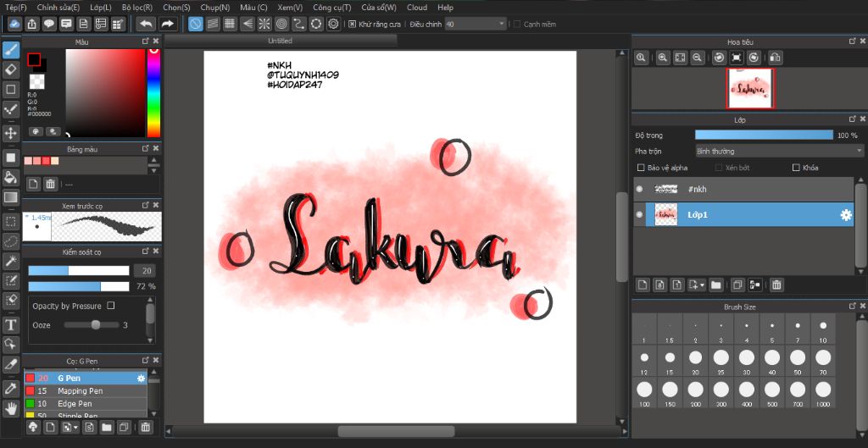Select the Eyedropper tool
The height and width of the screenshot is (448, 868).
11,388
